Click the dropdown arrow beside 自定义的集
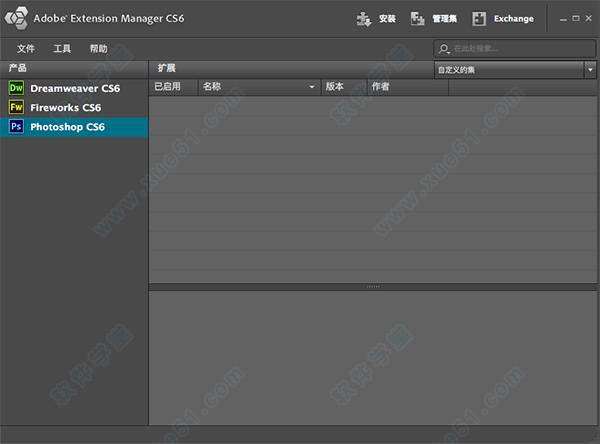 [590, 70]
